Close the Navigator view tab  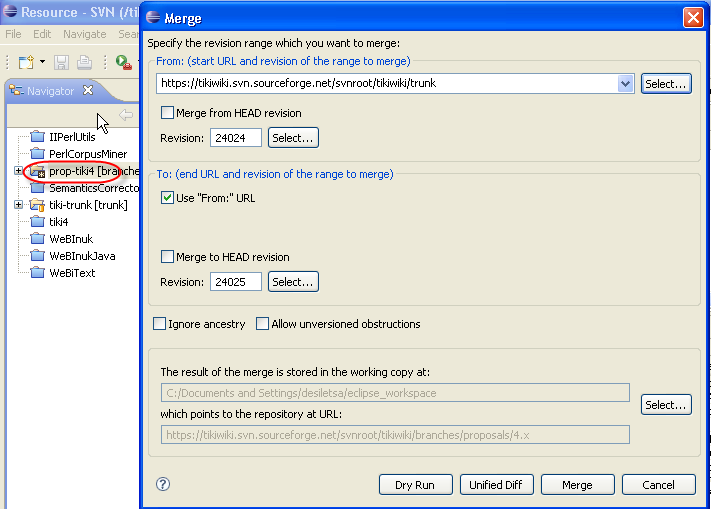(x=88, y=90)
